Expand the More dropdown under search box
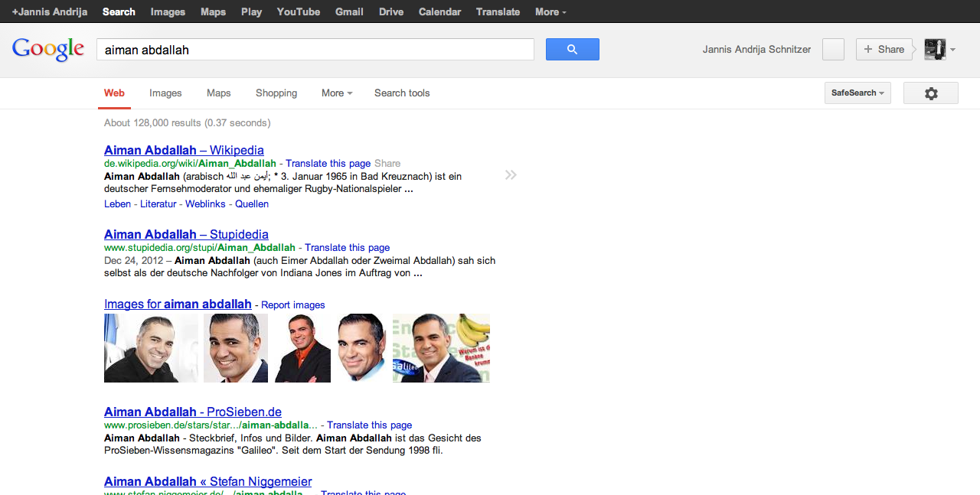The height and width of the screenshot is (495, 980). click(337, 93)
